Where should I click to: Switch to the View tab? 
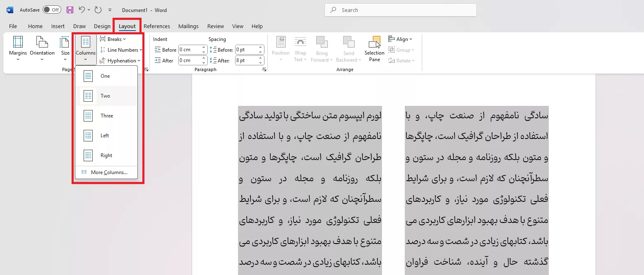coord(238,26)
